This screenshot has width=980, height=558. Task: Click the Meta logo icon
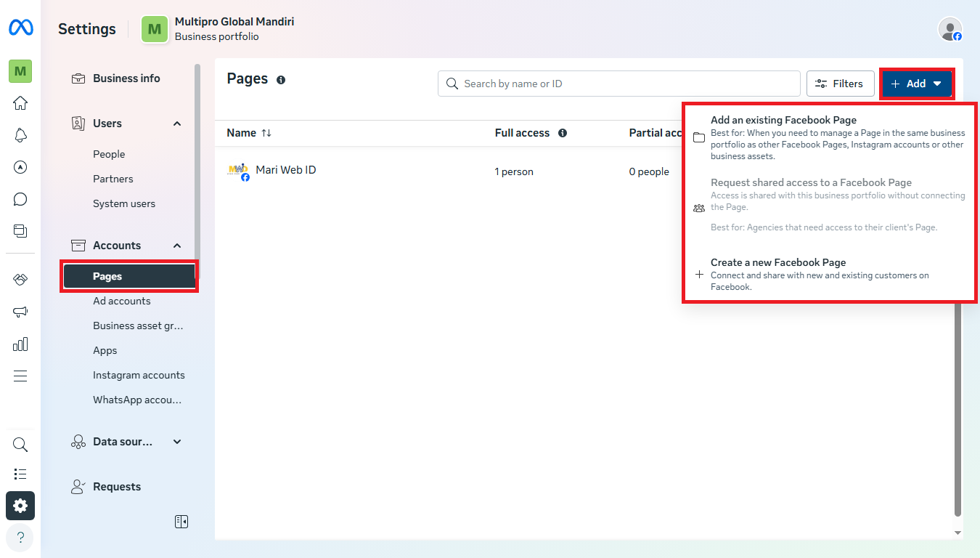[20, 28]
